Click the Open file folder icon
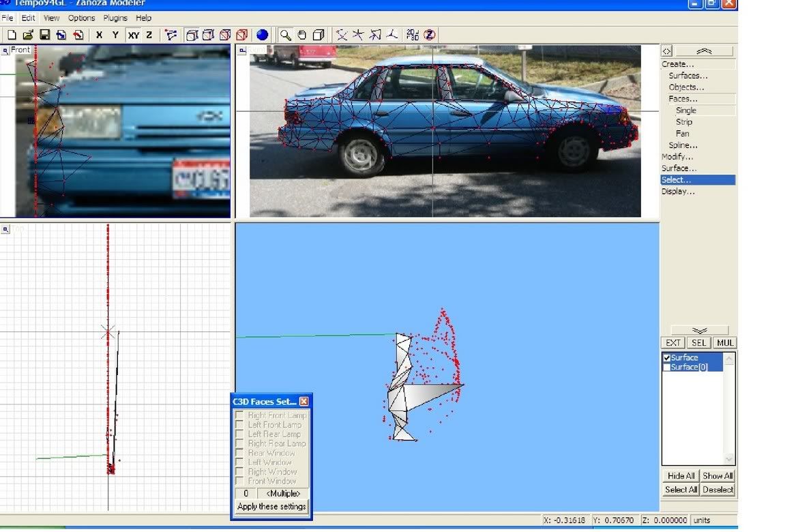The image size is (798, 532). [28, 35]
